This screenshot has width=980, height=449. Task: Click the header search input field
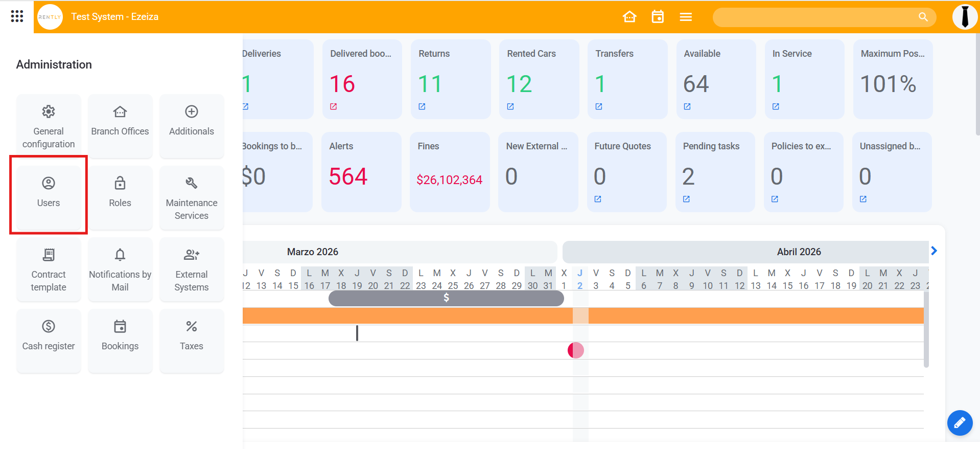coord(812,17)
